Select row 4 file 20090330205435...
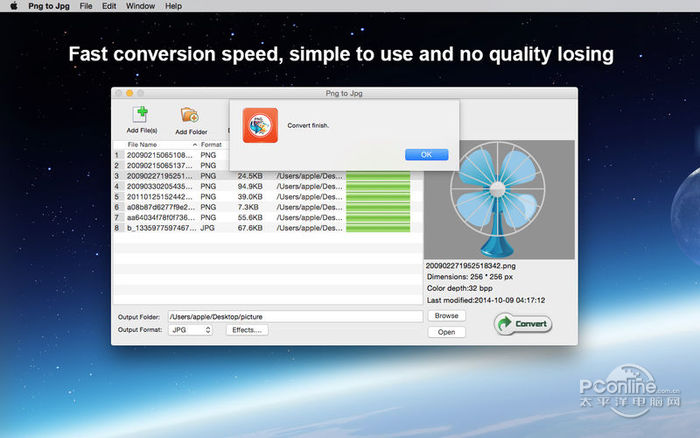 click(x=159, y=186)
